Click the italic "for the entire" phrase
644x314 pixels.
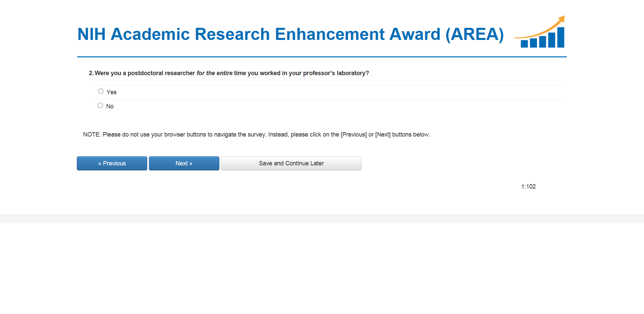(214, 73)
